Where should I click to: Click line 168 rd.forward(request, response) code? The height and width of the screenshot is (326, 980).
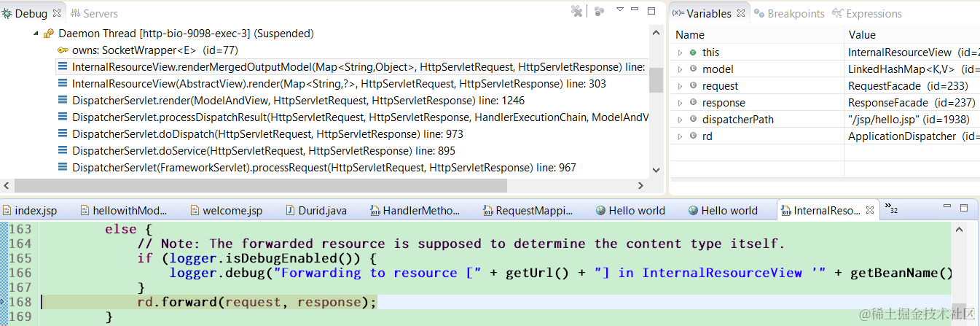[257, 302]
